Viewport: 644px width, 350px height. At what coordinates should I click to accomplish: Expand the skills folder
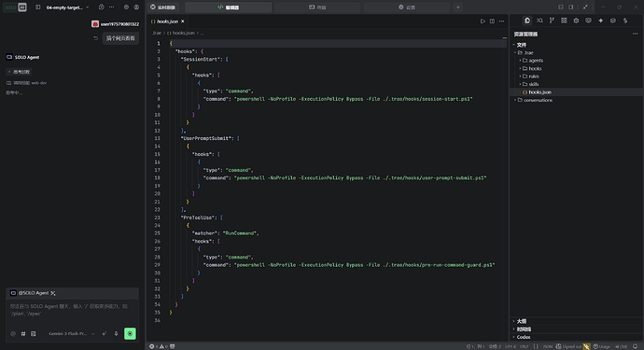(577, 84)
